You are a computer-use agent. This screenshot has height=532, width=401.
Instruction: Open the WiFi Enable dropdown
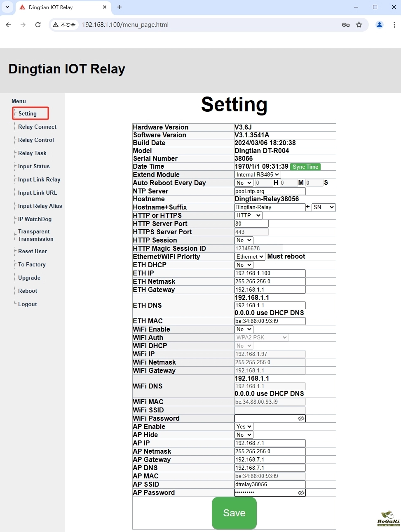244,329
